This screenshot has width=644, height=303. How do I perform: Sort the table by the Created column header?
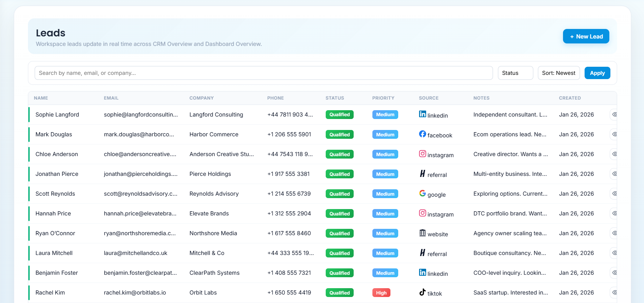click(570, 98)
